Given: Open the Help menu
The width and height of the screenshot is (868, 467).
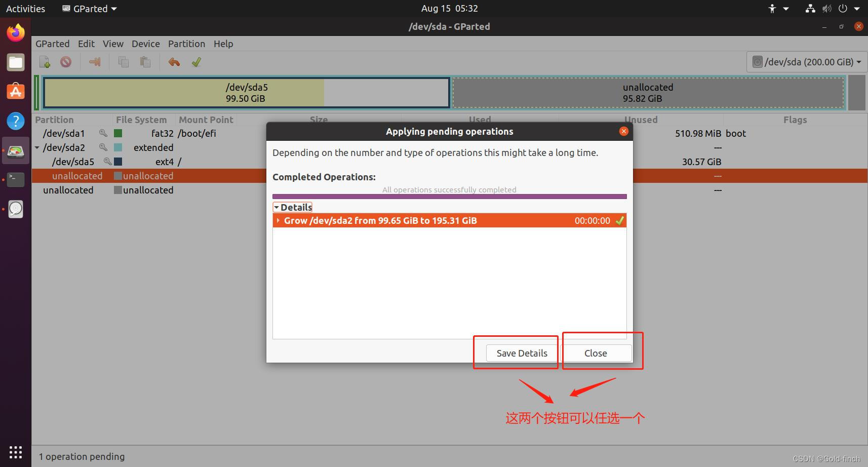Looking at the screenshot, I should click(x=223, y=44).
